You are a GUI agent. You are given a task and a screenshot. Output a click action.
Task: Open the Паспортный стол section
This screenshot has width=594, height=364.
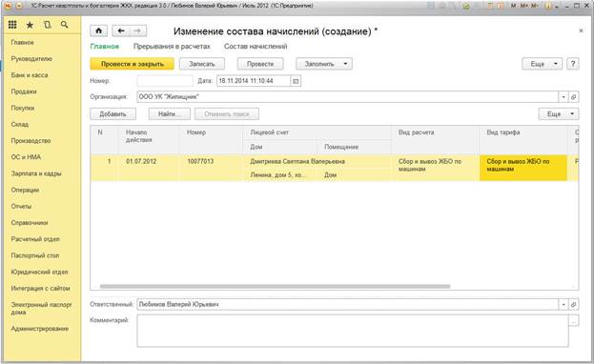point(35,255)
